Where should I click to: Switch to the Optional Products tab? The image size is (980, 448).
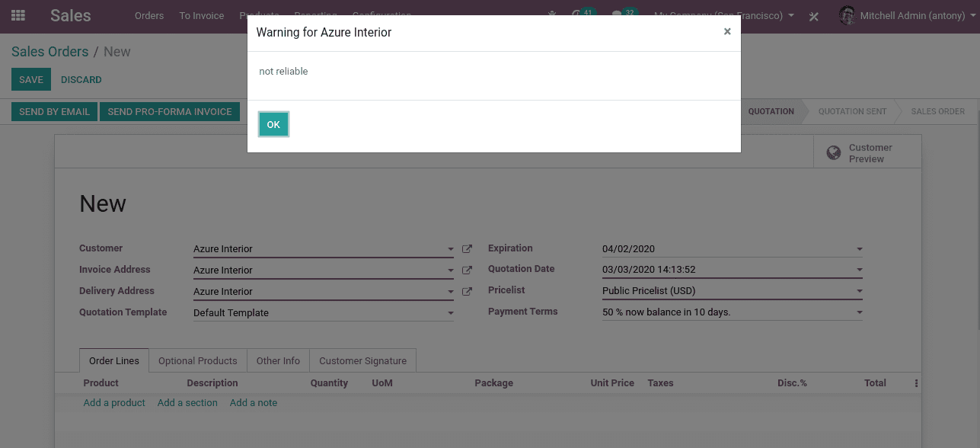tap(198, 360)
